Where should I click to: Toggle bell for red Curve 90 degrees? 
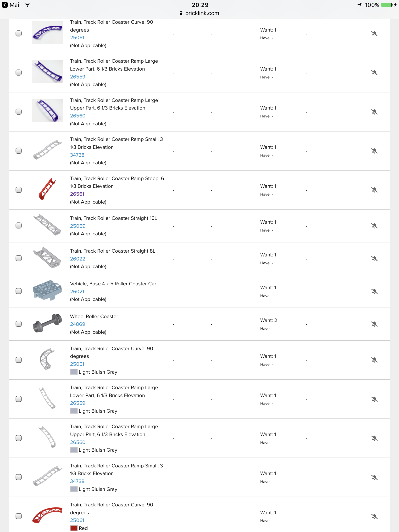point(374,516)
